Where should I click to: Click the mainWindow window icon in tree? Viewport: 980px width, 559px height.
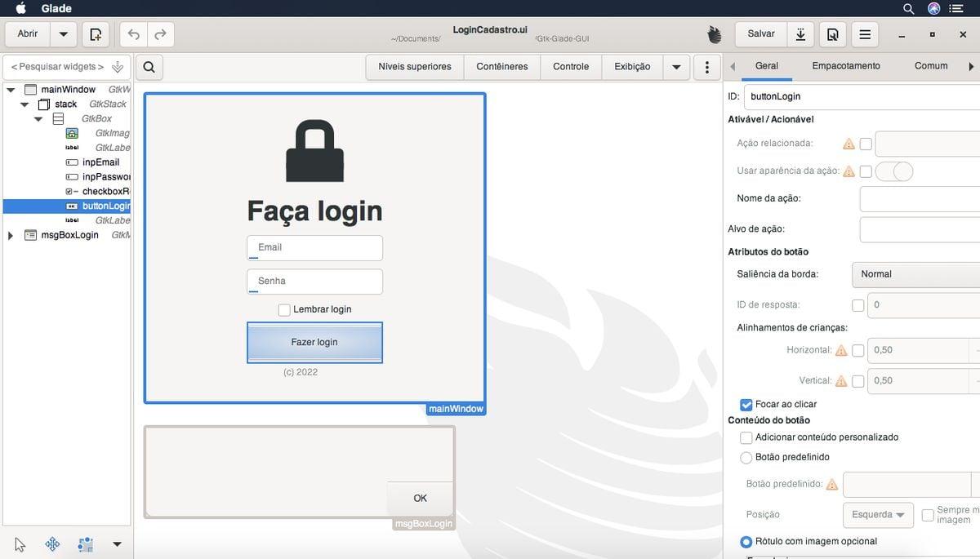(x=31, y=90)
